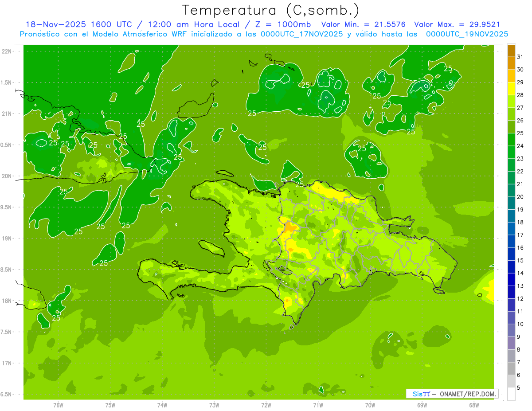Screen dimensions: 532x411
Task: Click the '19N' latitude label
Action: click(x=6, y=239)
